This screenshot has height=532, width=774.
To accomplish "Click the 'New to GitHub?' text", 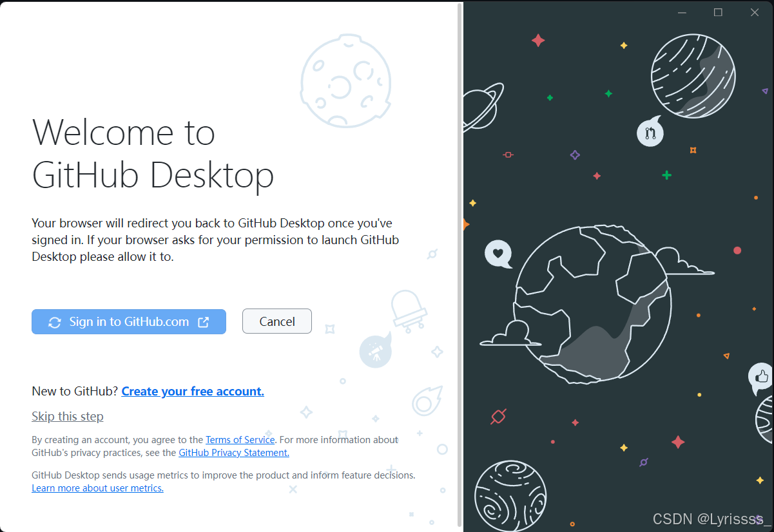I will click(x=75, y=391).
